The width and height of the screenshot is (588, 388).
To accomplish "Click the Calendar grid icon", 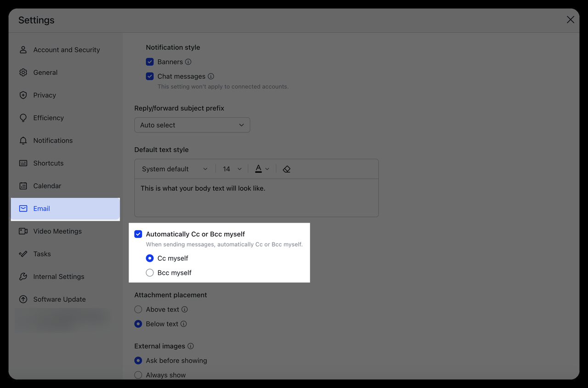I will (x=23, y=186).
